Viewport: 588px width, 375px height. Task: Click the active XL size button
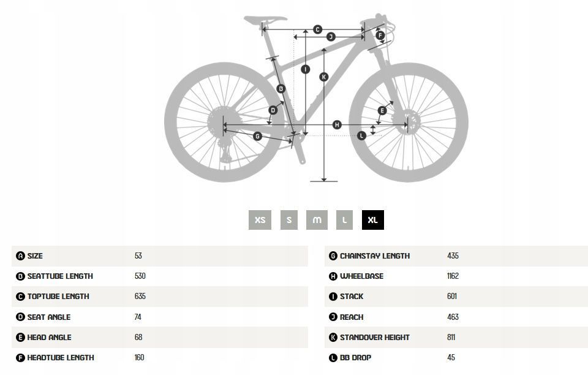click(373, 219)
